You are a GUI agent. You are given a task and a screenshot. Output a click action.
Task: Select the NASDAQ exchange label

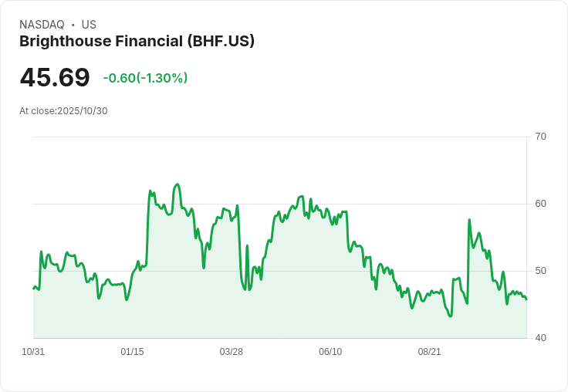(x=42, y=25)
